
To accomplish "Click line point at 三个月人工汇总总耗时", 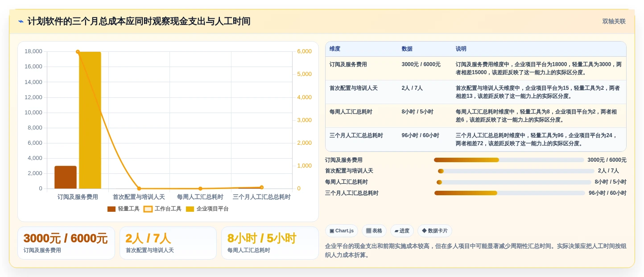I will (261, 187).
